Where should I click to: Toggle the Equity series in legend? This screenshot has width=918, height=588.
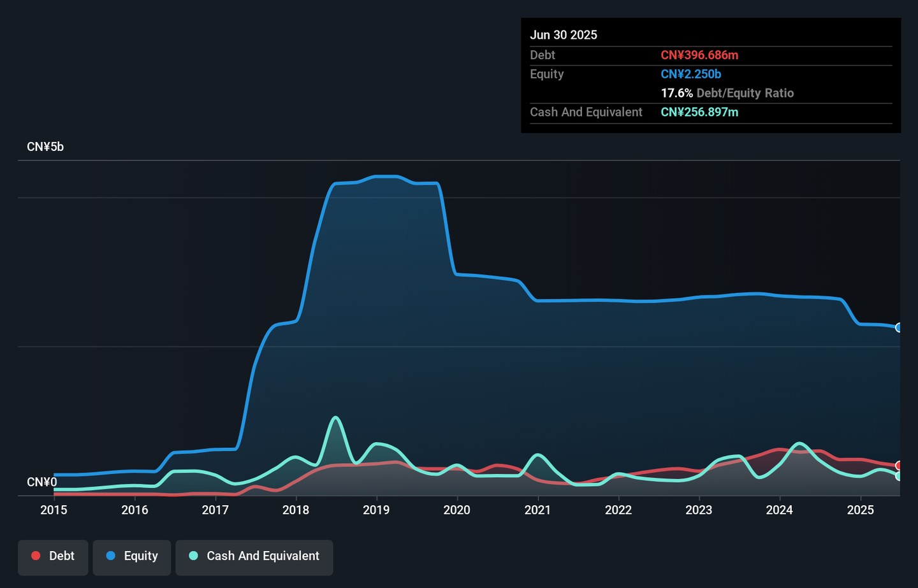click(132, 556)
